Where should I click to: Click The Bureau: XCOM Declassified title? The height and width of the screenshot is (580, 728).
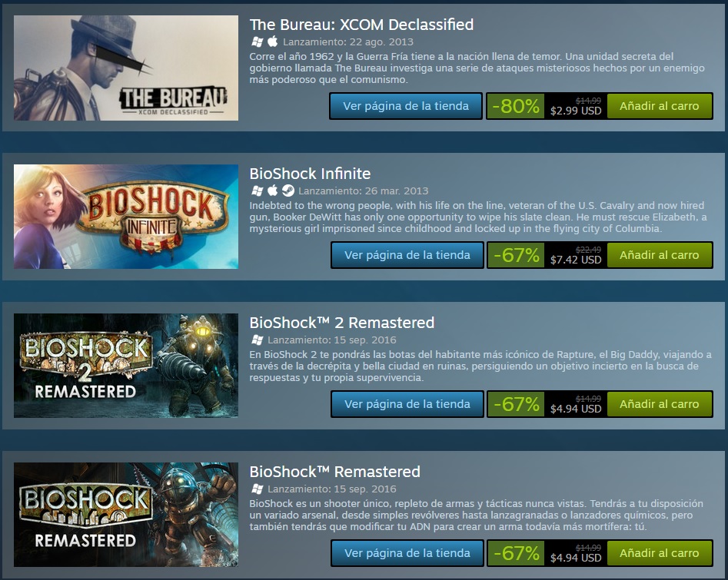[x=361, y=25]
